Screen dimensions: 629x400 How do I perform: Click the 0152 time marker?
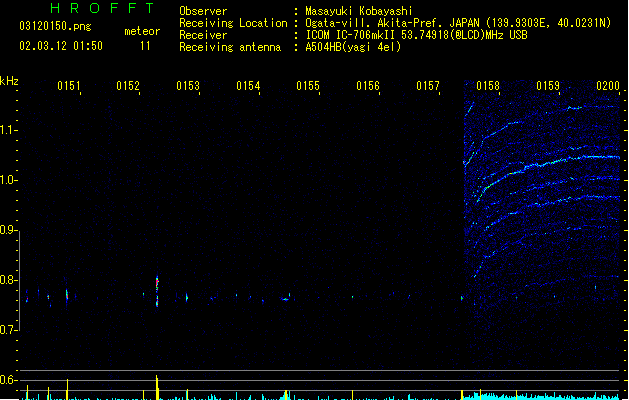pos(128,86)
